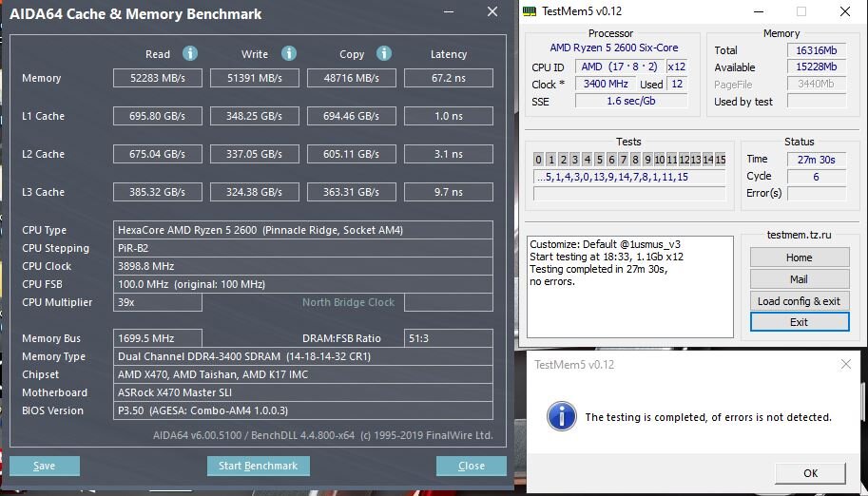Click the Cycle value 6
868x496 pixels.
pos(817,177)
